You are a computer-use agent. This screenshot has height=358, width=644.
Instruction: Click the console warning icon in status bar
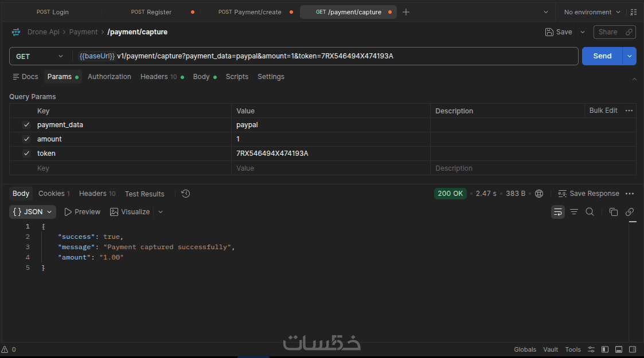point(5,349)
